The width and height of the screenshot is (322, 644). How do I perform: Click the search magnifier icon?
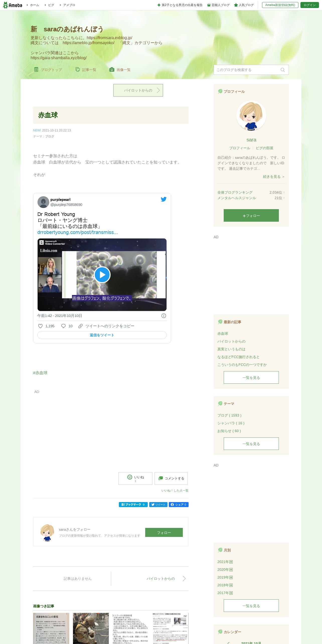pos(283,70)
